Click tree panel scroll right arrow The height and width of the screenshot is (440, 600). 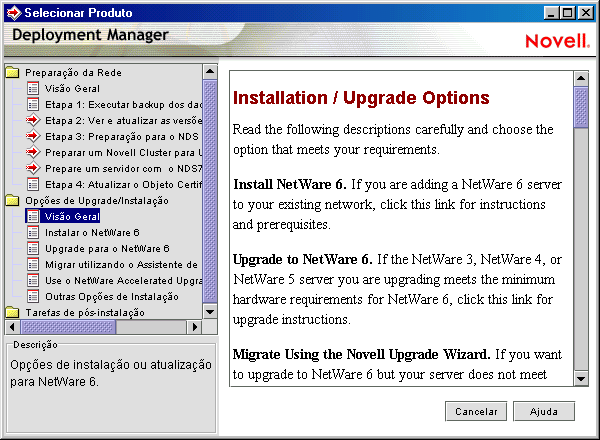click(194, 327)
